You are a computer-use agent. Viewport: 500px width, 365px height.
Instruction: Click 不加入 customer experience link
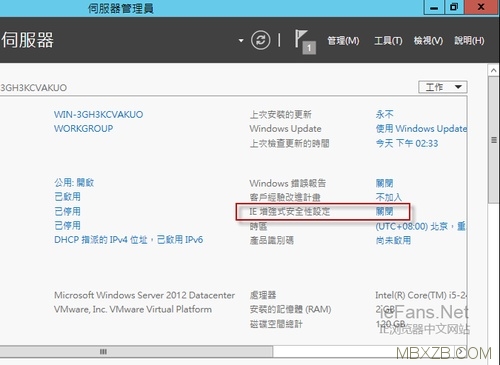click(x=389, y=197)
